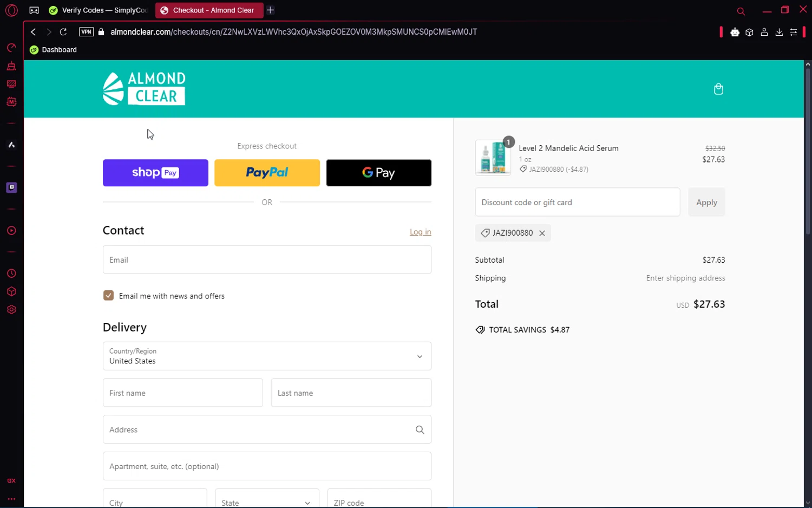Click the Level 2 Mandelic Acid Serum name

(x=568, y=148)
